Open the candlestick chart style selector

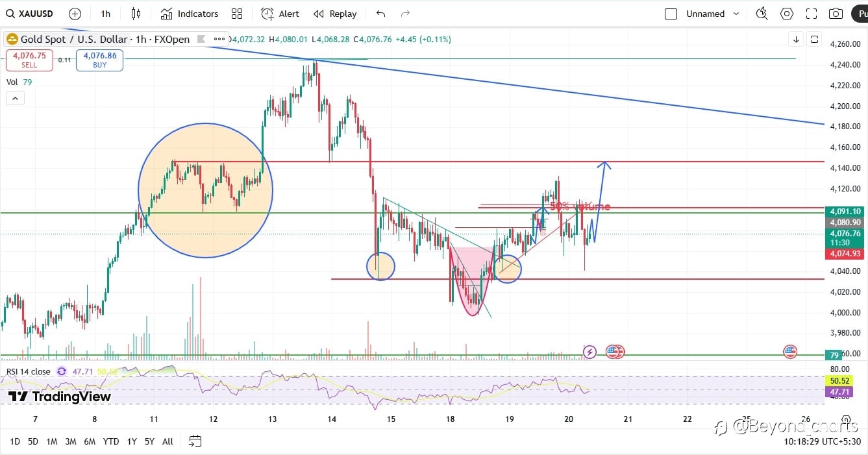[x=136, y=14]
